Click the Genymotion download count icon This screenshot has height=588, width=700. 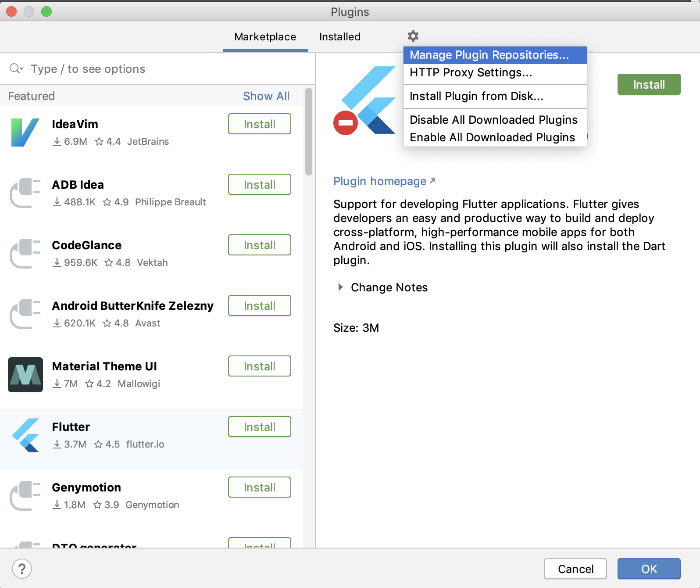57,505
